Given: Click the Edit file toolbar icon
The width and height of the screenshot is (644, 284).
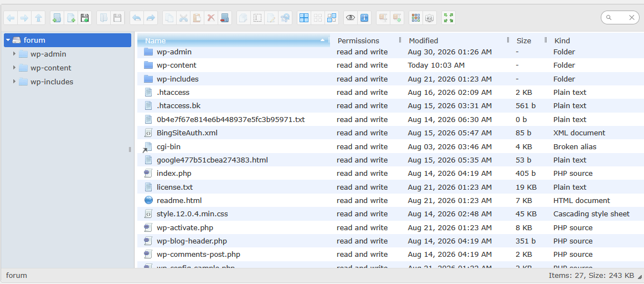Looking at the screenshot, I should pos(271,18).
